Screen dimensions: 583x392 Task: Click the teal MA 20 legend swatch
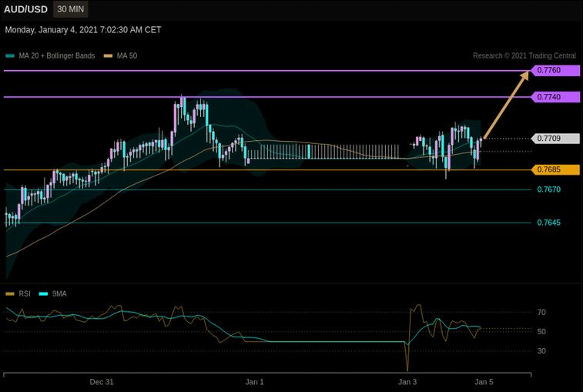[x=10, y=56]
